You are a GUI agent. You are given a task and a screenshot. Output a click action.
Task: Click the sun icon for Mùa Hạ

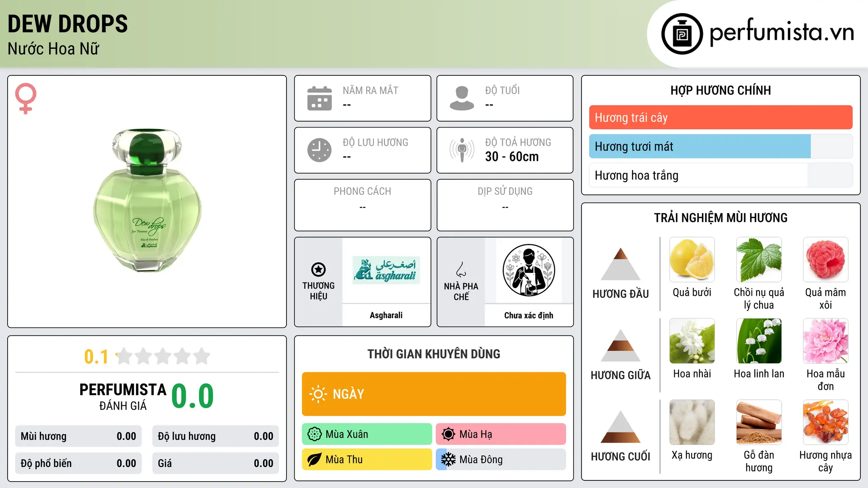pyautogui.click(x=448, y=434)
